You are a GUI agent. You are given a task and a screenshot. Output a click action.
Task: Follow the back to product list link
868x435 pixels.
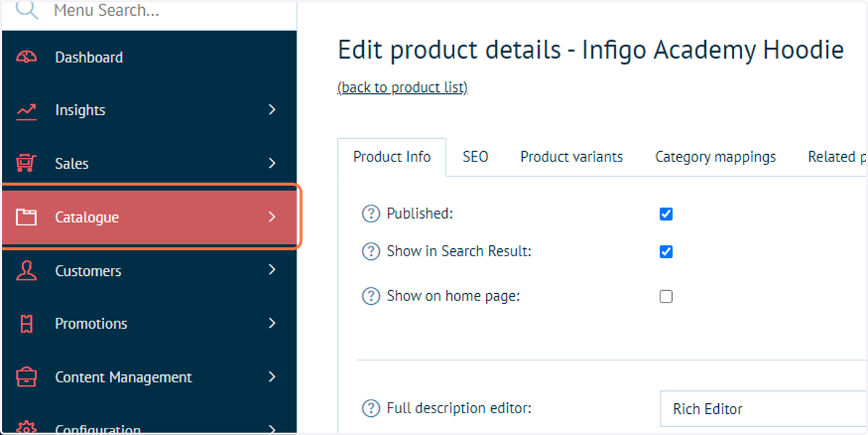point(403,88)
